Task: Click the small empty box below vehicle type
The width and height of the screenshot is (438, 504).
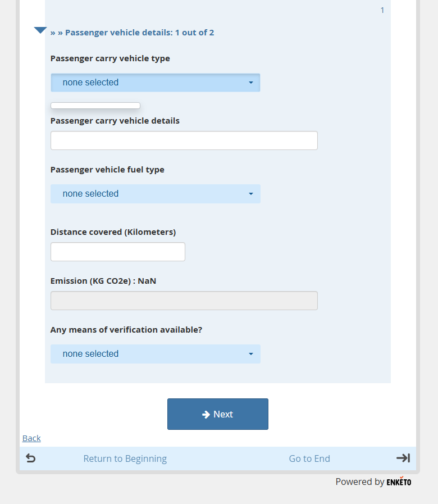Action: (95, 106)
